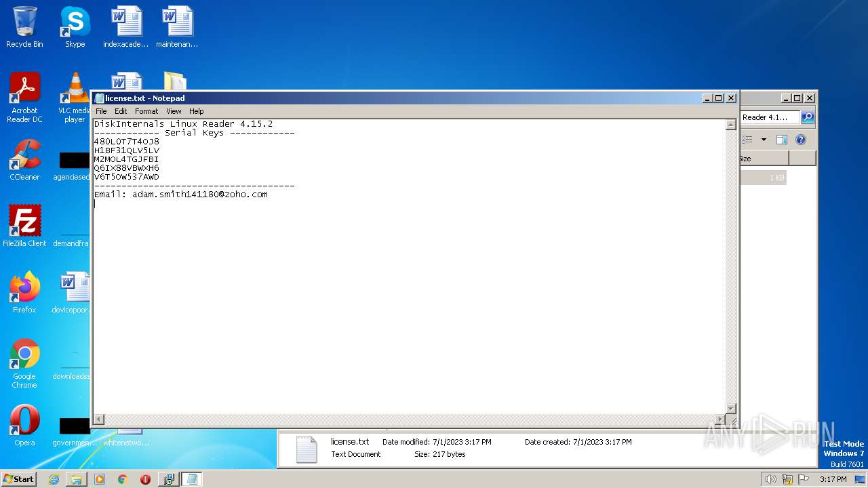Minimize the Explorer window behind Notepad
868x488 pixels.
click(x=786, y=98)
